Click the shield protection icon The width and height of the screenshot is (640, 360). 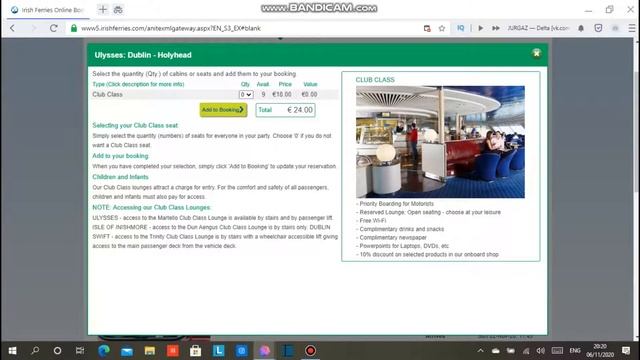(598, 28)
